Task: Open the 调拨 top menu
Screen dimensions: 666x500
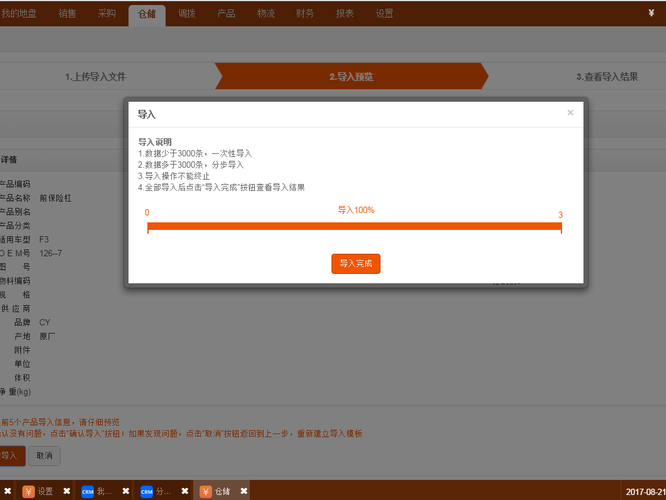Action: point(186,14)
